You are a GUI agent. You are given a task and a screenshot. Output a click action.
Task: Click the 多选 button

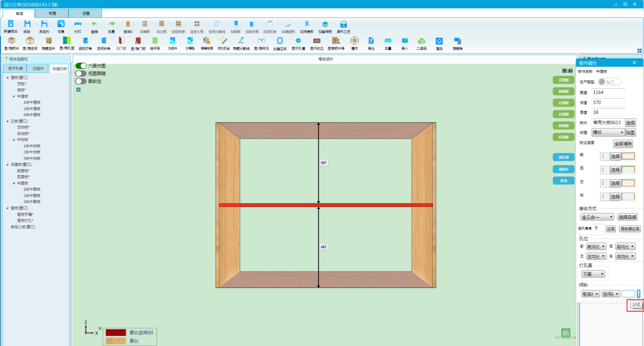pyautogui.click(x=563, y=181)
